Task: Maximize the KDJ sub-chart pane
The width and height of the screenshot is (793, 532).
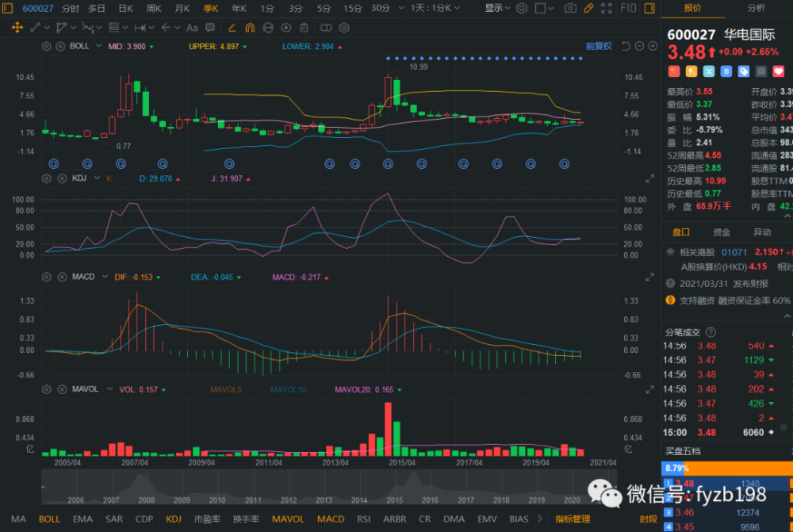Action: pos(650,179)
